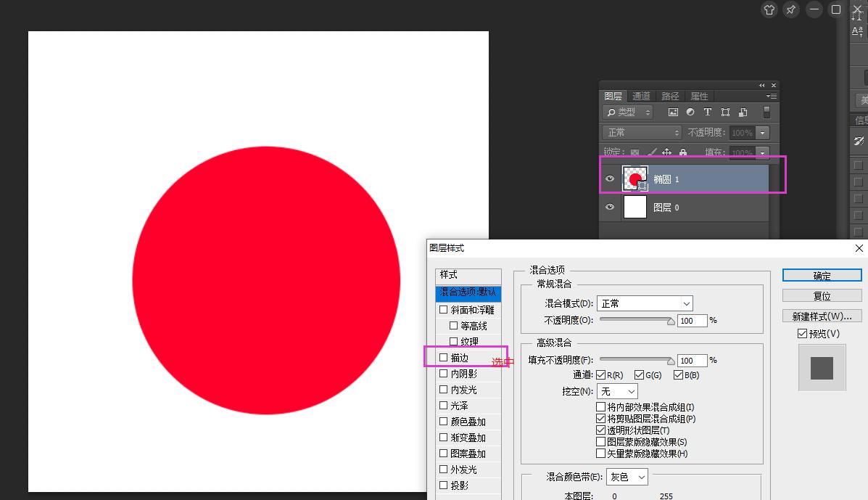The height and width of the screenshot is (500, 868).
Task: Toggle the type layer filter (T) icon
Action: (x=708, y=112)
